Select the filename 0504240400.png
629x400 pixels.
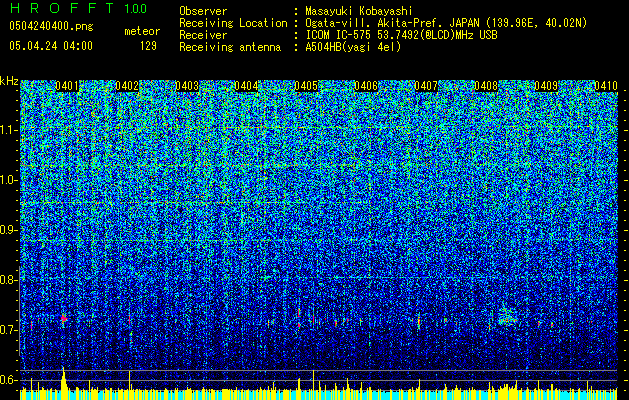tap(51, 26)
